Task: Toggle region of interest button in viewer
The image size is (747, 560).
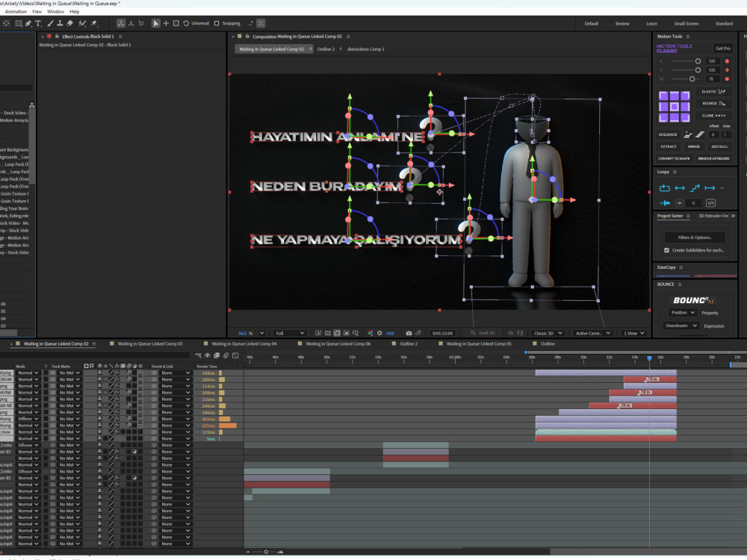Action: click(347, 333)
